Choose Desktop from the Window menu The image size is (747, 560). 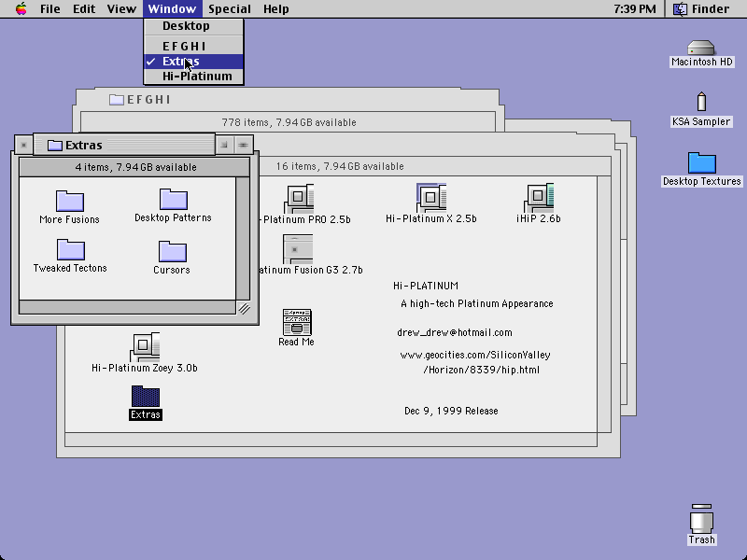tap(194, 26)
